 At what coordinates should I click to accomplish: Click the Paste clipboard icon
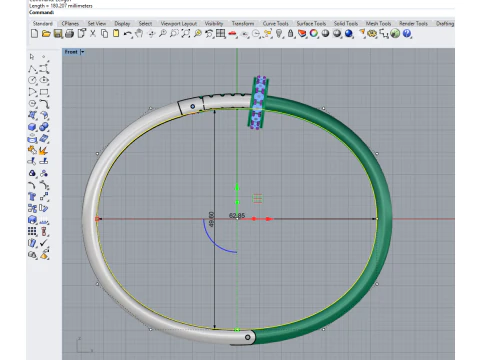click(x=116, y=33)
